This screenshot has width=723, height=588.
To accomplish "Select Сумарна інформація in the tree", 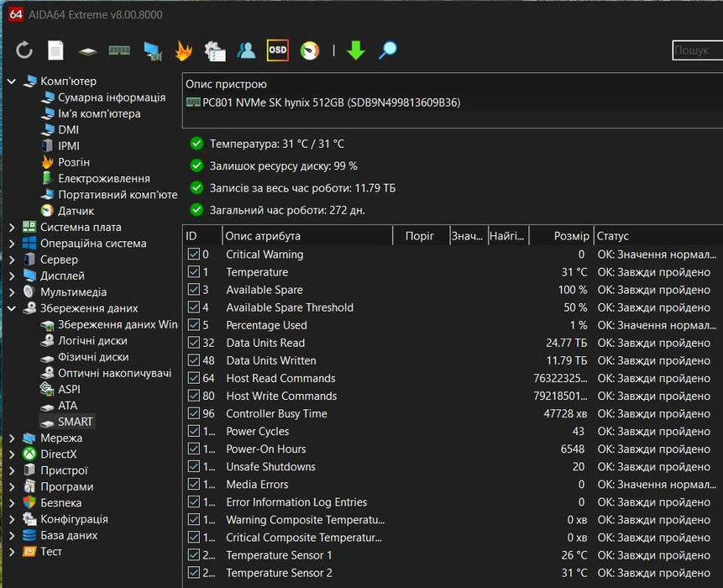I will 111,97.
